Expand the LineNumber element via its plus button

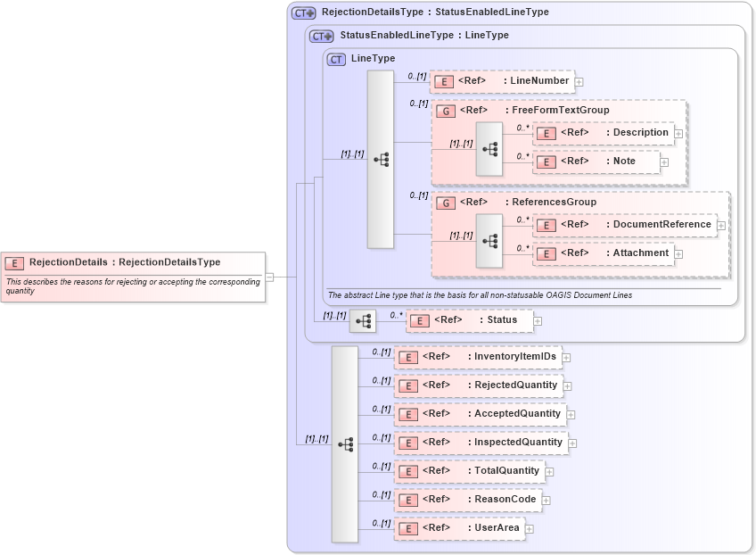580,81
